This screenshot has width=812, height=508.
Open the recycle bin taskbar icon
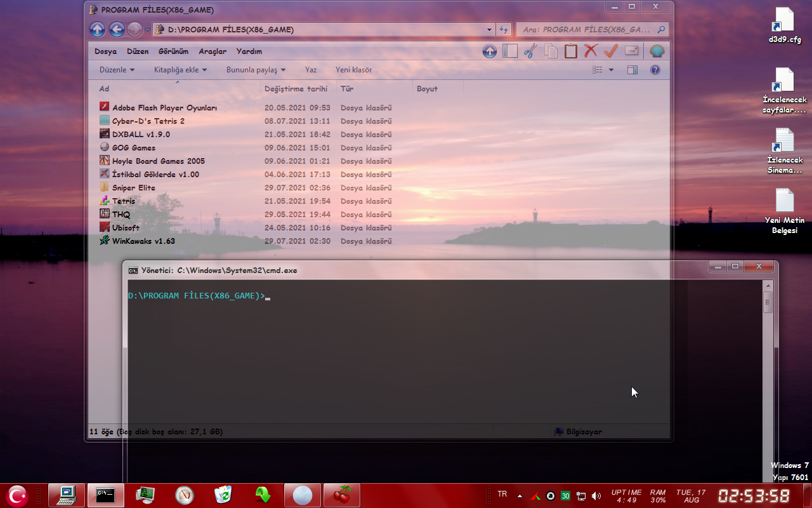click(x=223, y=495)
